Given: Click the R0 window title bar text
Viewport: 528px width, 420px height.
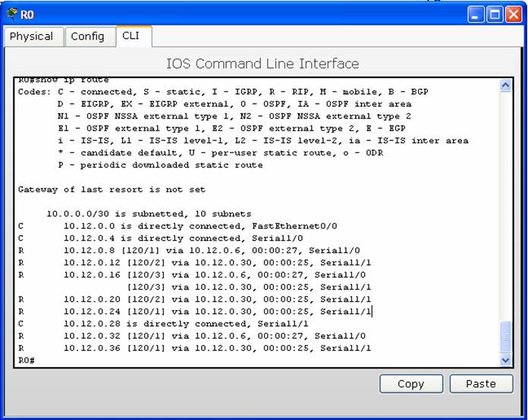Looking at the screenshot, I should (x=27, y=14).
